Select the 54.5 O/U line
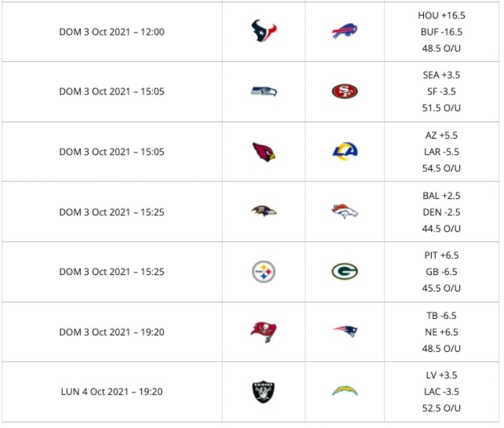504x428 pixels. 441,168
